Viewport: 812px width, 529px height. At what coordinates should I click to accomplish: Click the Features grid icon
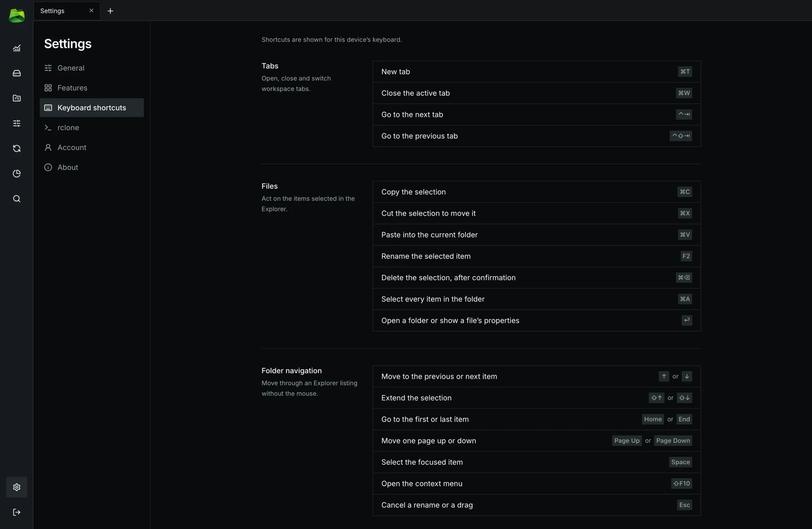48,88
